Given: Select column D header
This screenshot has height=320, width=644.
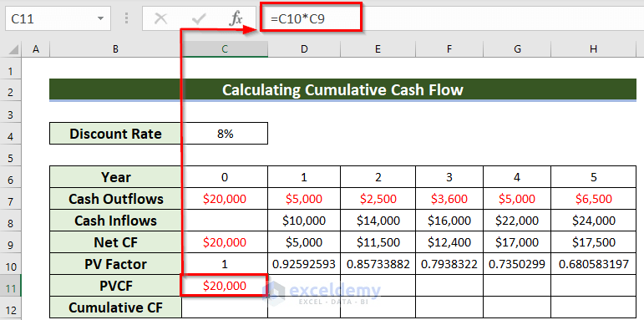Looking at the screenshot, I should coord(304,49).
